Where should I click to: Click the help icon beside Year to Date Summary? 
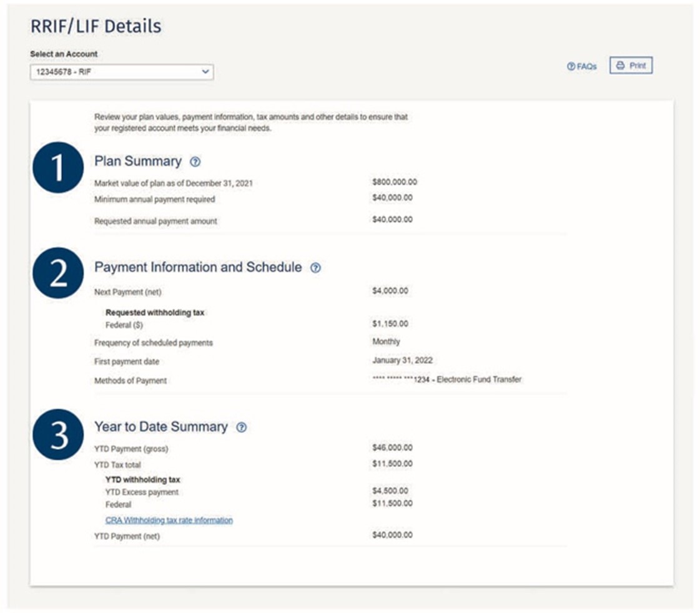tap(242, 427)
